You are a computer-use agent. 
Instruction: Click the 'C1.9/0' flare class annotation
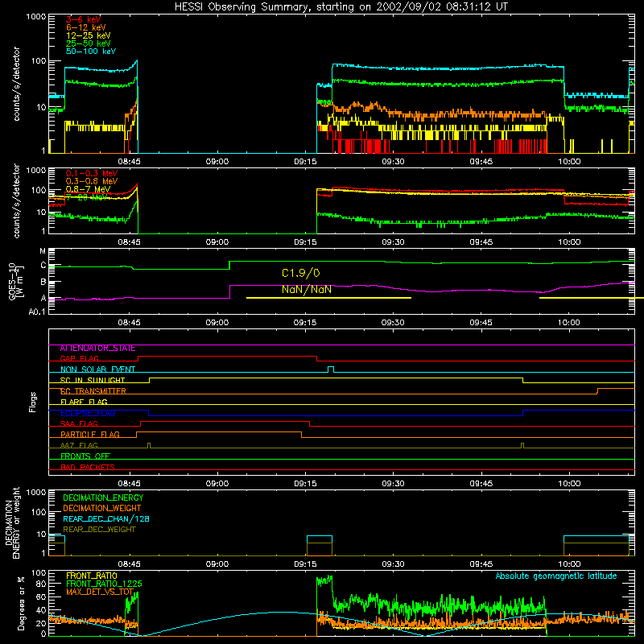pos(300,273)
